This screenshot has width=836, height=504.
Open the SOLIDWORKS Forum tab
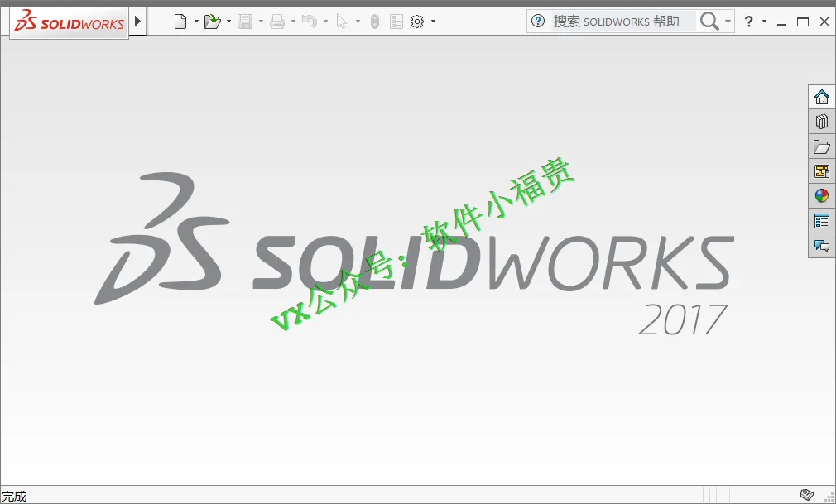822,245
